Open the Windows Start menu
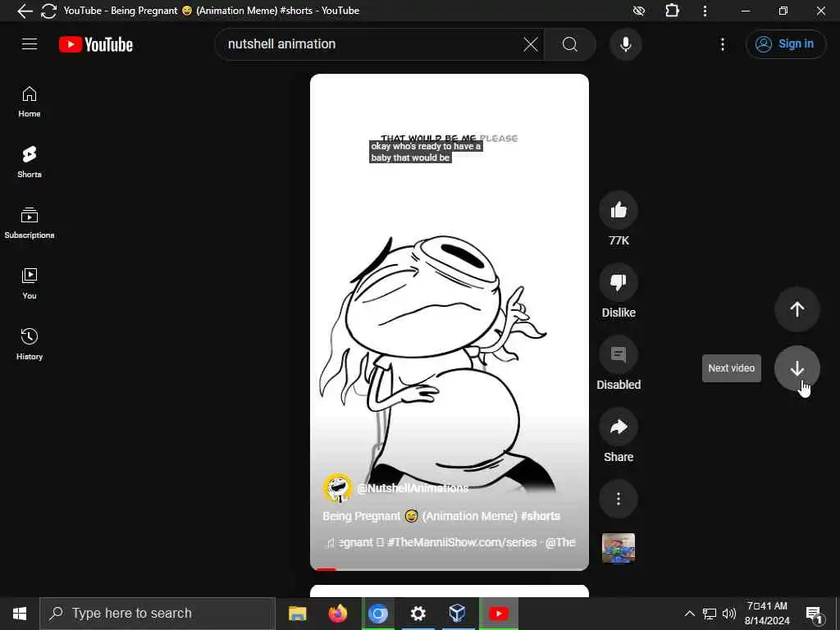The height and width of the screenshot is (630, 840). tap(20, 614)
